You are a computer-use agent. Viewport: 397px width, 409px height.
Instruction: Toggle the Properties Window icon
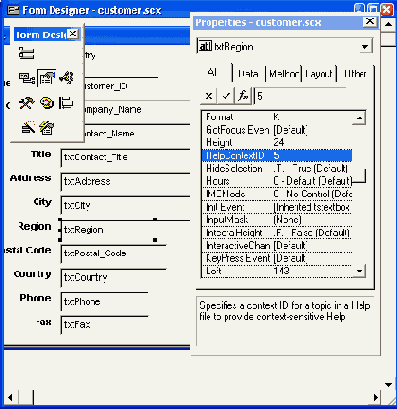click(x=47, y=79)
